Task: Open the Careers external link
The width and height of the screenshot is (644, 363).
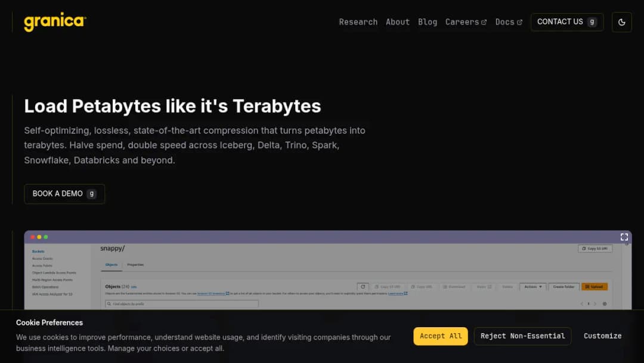Action: 466,22
